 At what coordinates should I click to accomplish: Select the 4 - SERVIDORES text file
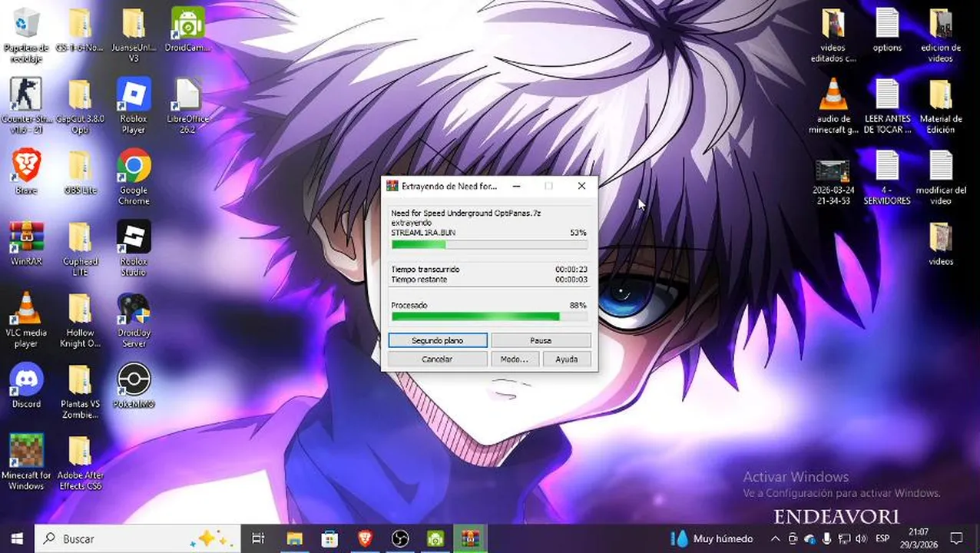887,177
